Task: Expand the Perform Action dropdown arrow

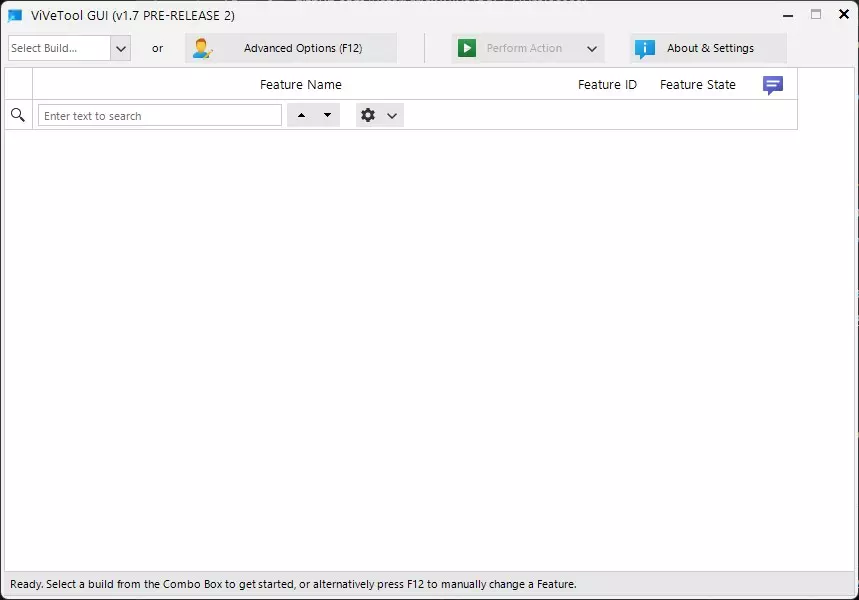Action: click(x=592, y=49)
